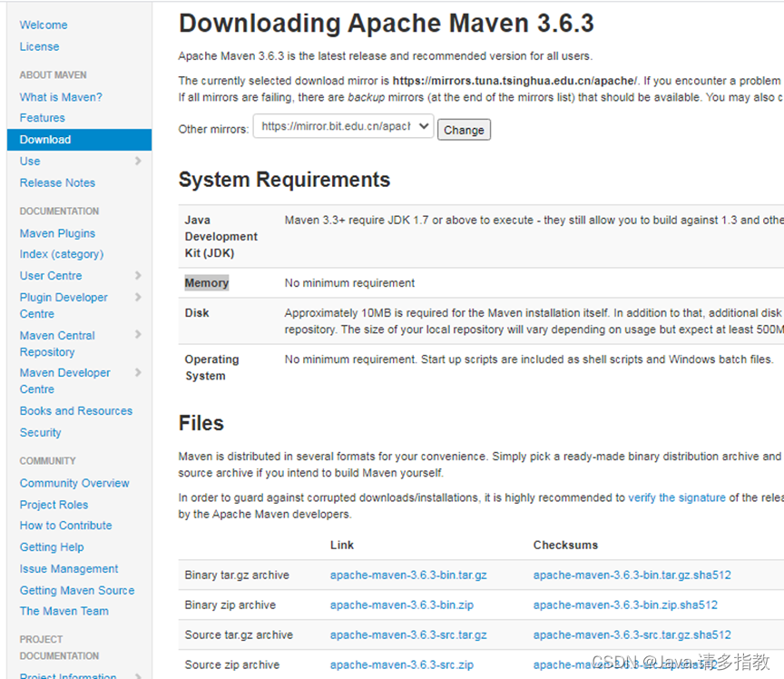Download apache-maven-3.6.3-bin.zip
The image size is (784, 679).
tap(401, 605)
